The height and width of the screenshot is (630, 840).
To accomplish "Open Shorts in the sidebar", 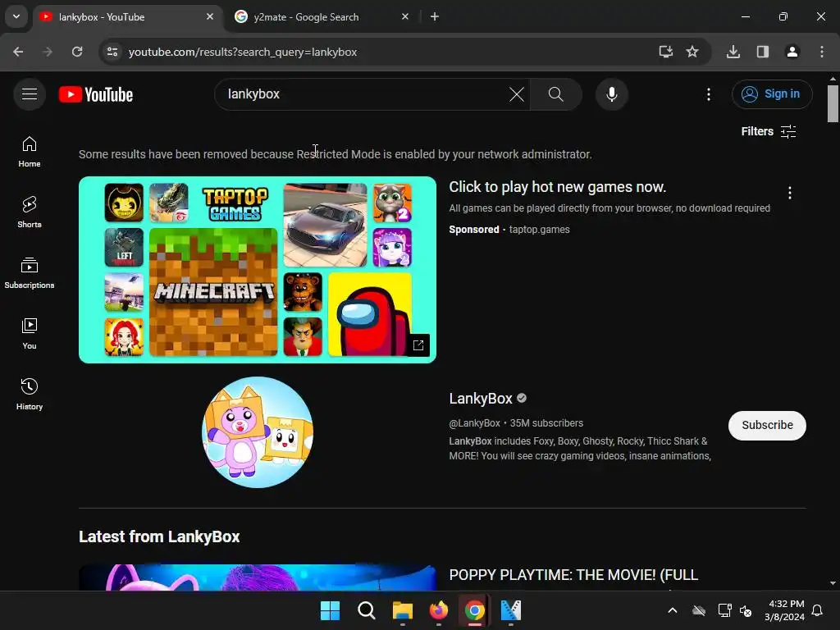I will click(30, 212).
